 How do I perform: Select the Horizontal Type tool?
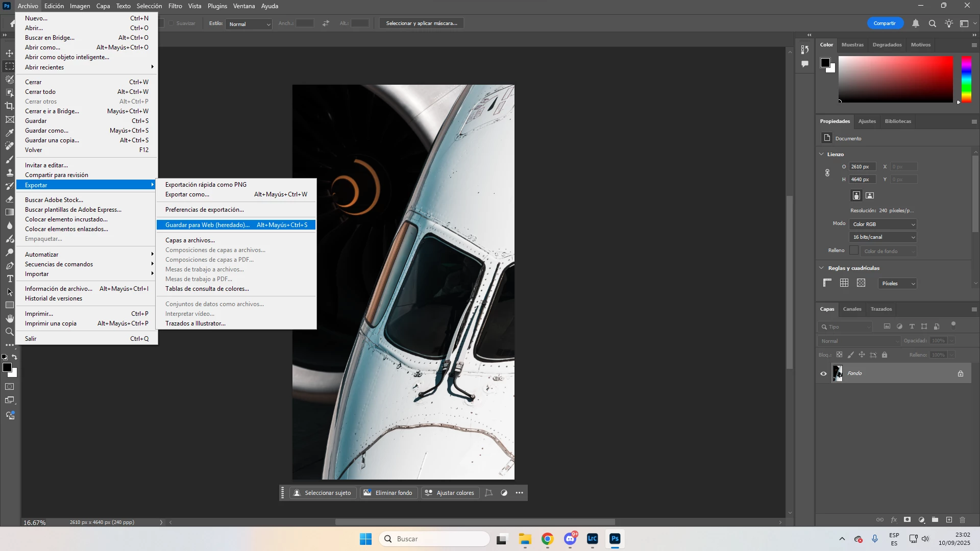10,279
